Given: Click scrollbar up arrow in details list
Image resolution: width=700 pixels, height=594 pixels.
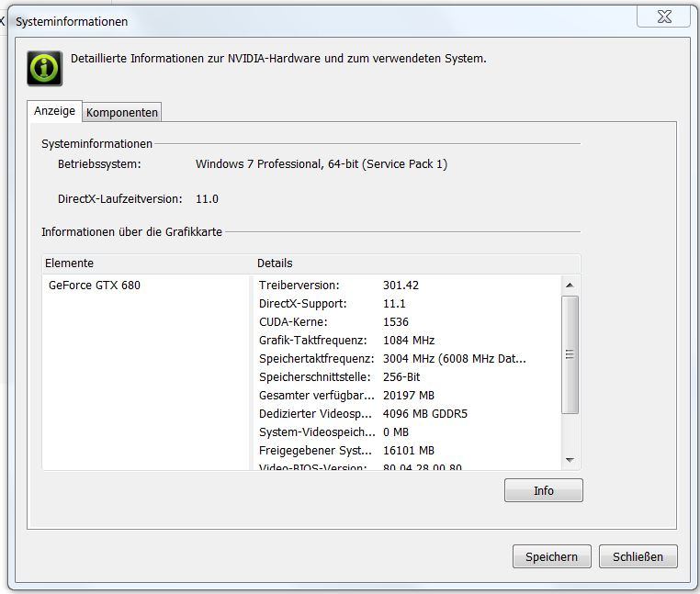Looking at the screenshot, I should (570, 286).
